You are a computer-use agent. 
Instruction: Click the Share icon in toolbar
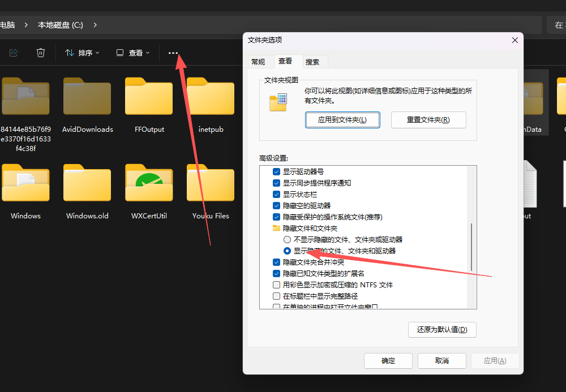pyautogui.click(x=14, y=53)
